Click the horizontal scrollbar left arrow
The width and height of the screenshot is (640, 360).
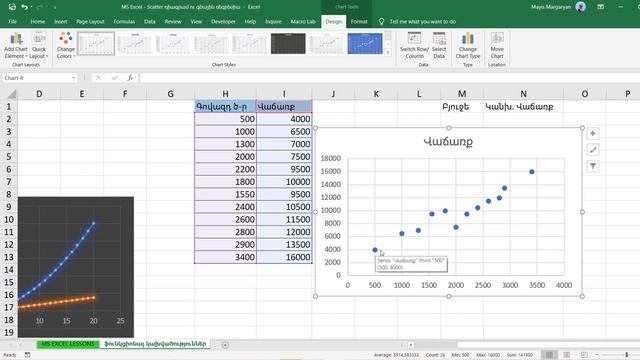pos(411,345)
